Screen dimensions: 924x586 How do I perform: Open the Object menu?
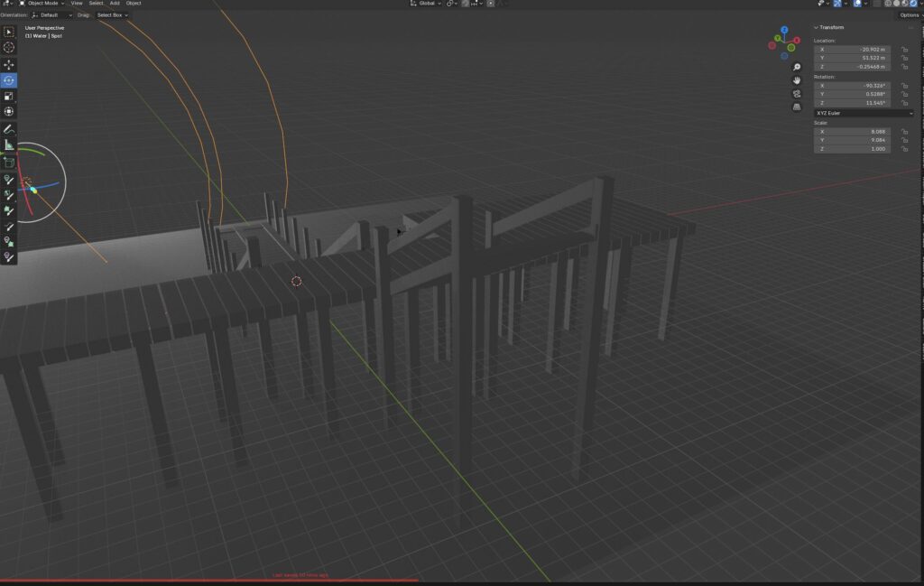coord(134,4)
